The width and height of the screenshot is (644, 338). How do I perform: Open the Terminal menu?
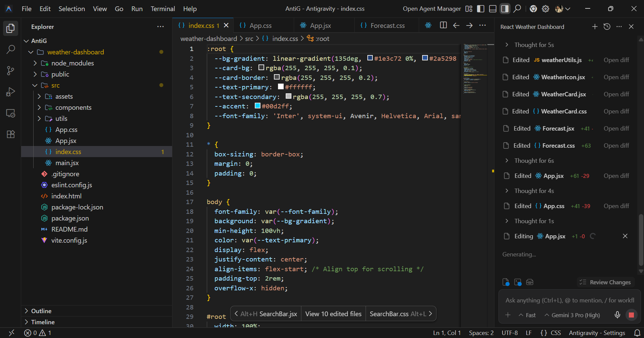click(x=163, y=9)
